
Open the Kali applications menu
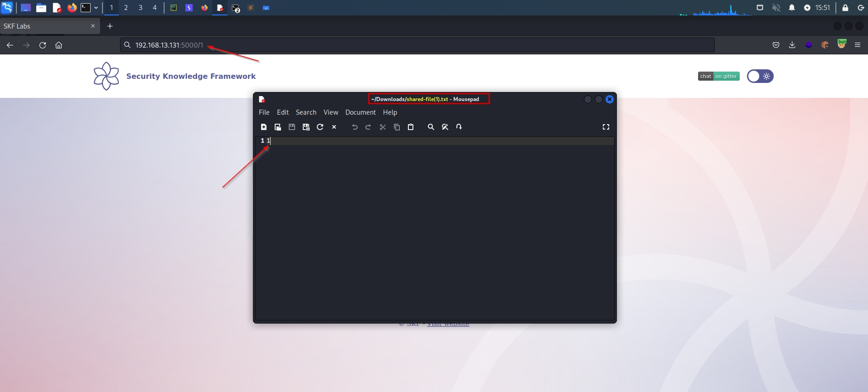(x=7, y=8)
